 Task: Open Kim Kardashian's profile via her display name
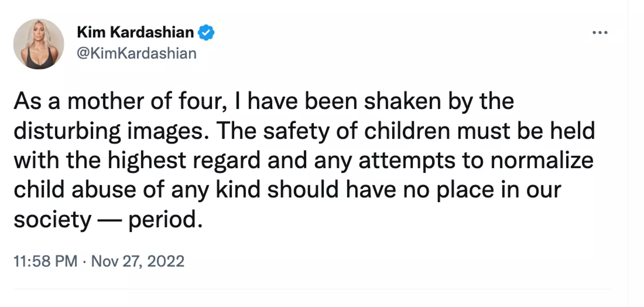point(136,31)
